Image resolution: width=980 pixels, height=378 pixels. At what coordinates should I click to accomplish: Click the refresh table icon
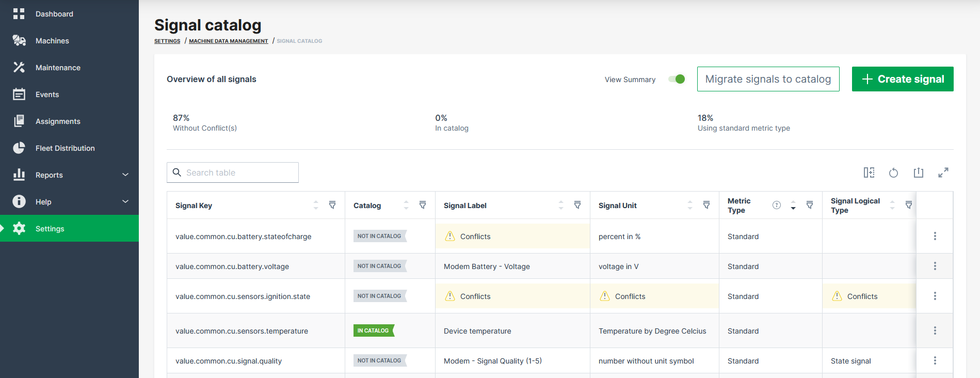pyautogui.click(x=893, y=172)
